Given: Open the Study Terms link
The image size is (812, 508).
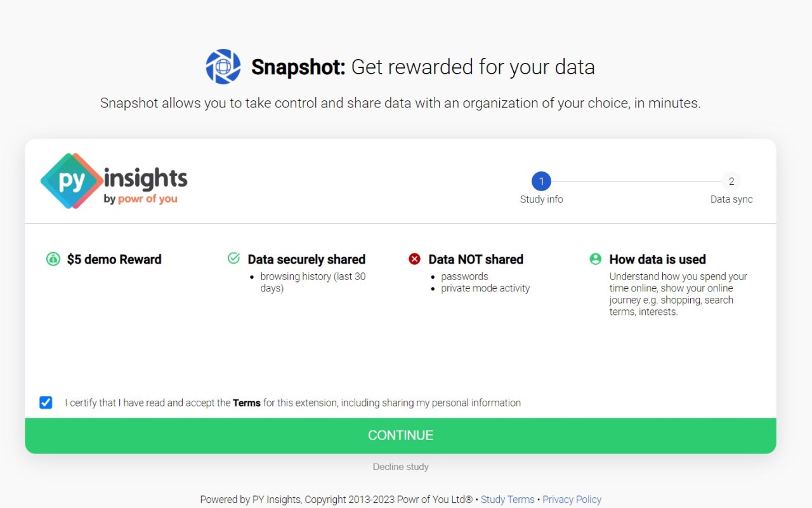Looking at the screenshot, I should click(x=507, y=500).
